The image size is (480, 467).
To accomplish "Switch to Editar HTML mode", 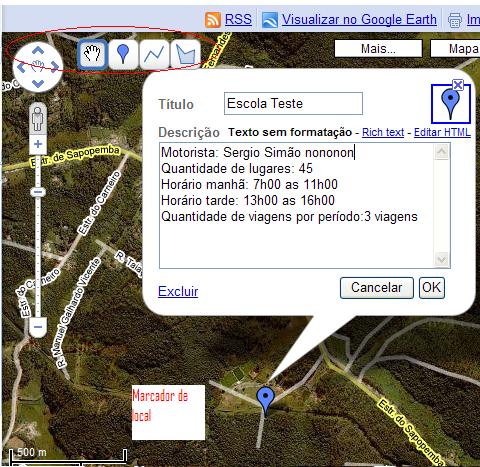I will 442,132.
